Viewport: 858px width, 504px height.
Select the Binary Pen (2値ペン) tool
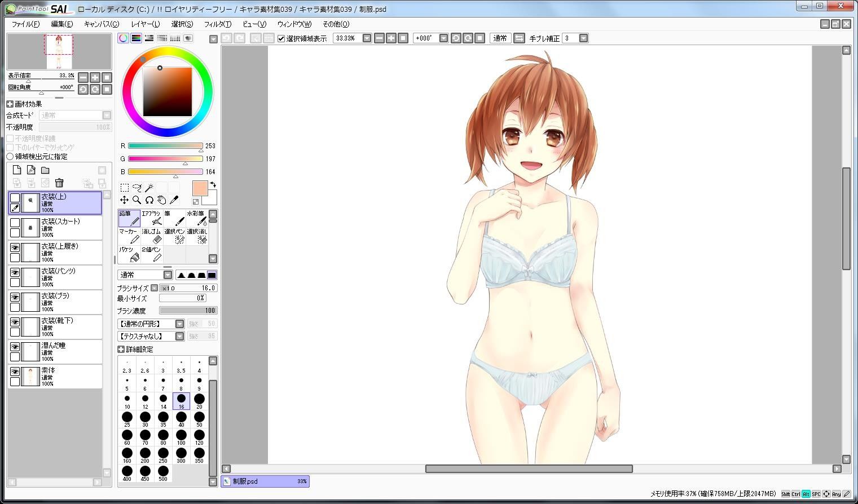point(152,254)
